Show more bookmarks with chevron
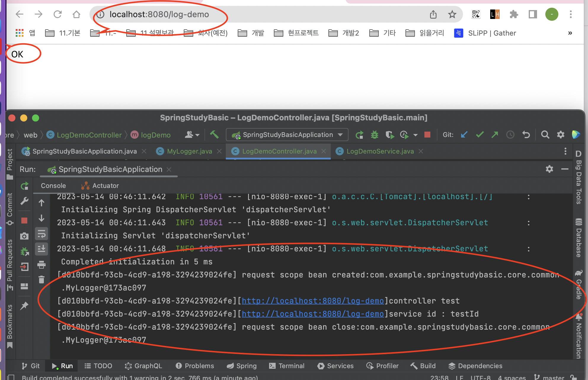The height and width of the screenshot is (380, 588). click(570, 33)
